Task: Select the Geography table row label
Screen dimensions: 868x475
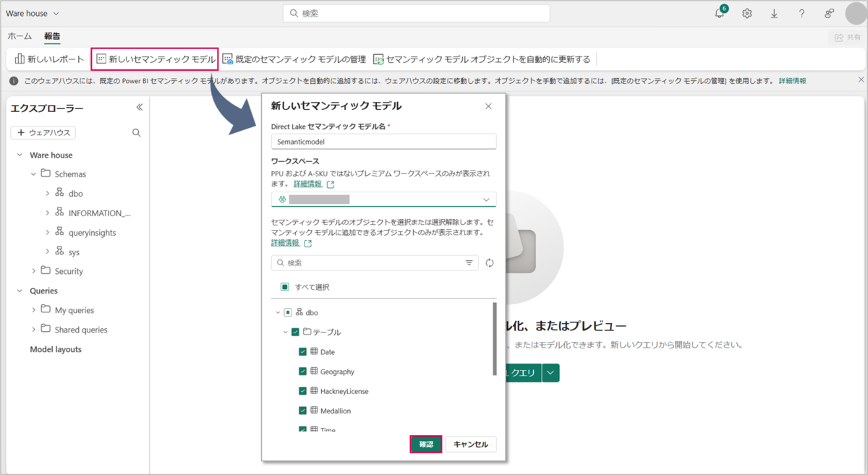Action: point(337,371)
